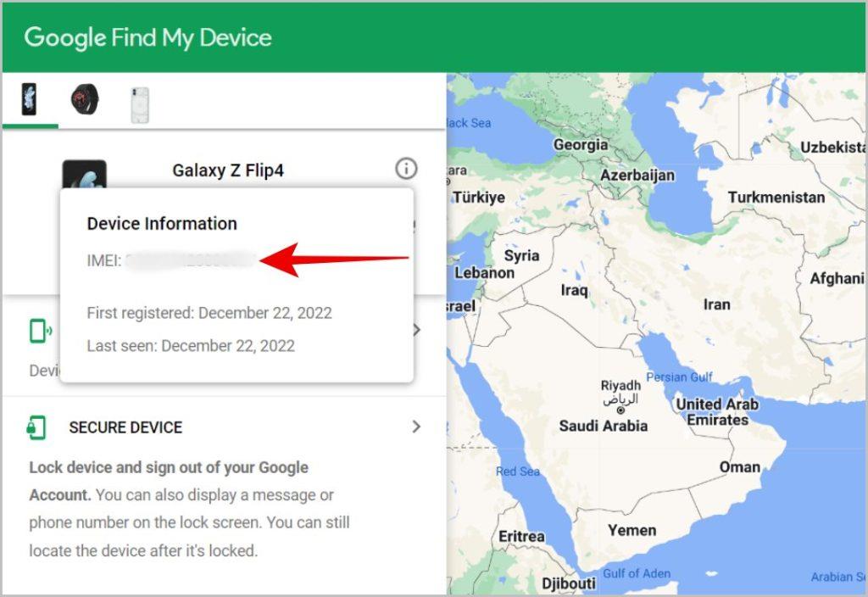
Task: Click the Turkmenistan label on map
Action: coord(776,198)
